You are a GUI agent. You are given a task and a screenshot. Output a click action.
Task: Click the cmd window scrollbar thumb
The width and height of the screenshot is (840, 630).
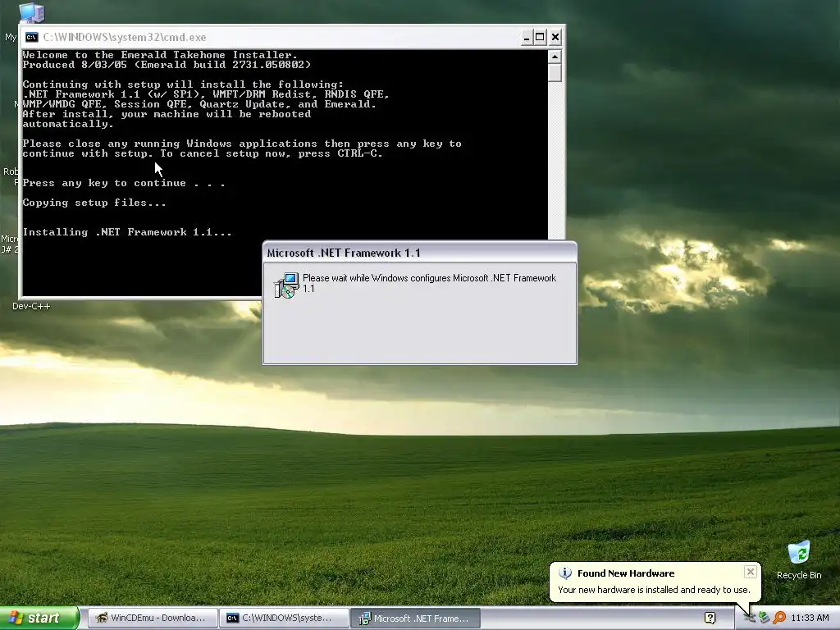[555, 73]
